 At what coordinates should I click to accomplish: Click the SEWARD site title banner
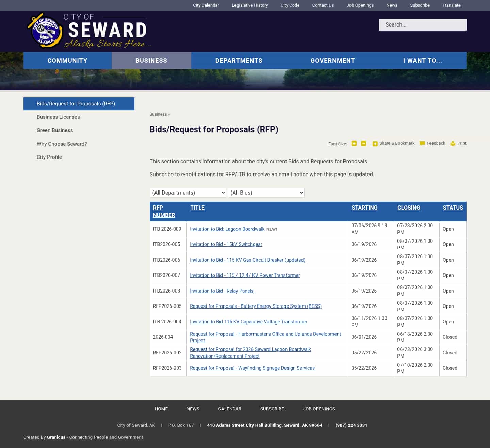[x=108, y=30]
